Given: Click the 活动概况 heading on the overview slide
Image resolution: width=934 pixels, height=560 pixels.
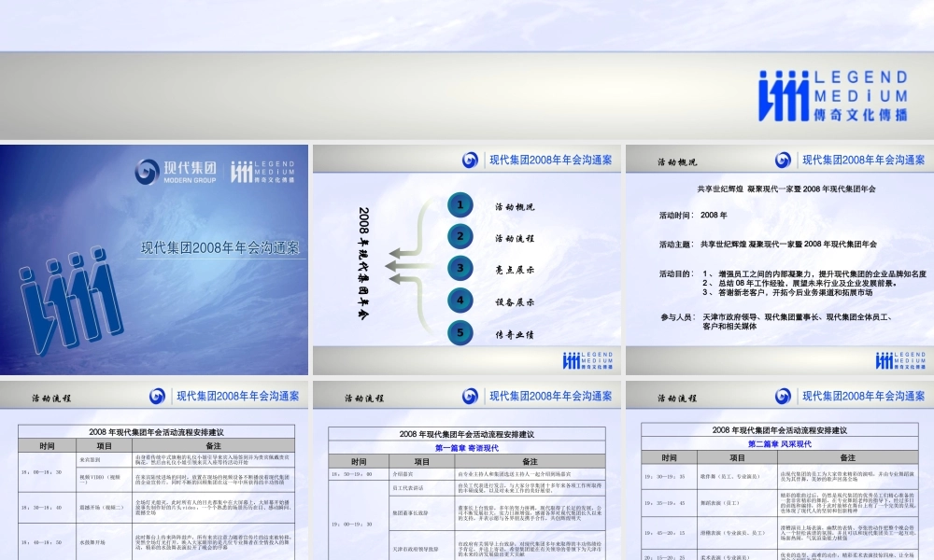Looking at the screenshot, I should pyautogui.click(x=677, y=161).
